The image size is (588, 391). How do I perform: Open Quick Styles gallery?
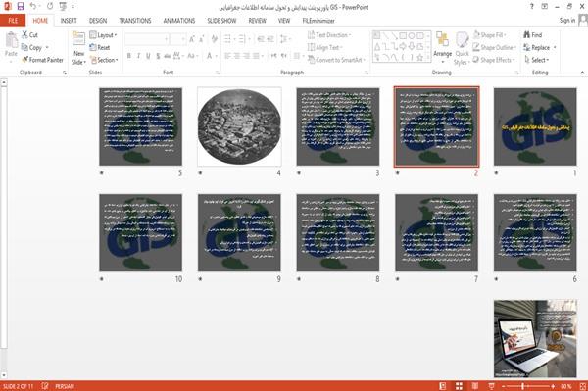pos(462,49)
